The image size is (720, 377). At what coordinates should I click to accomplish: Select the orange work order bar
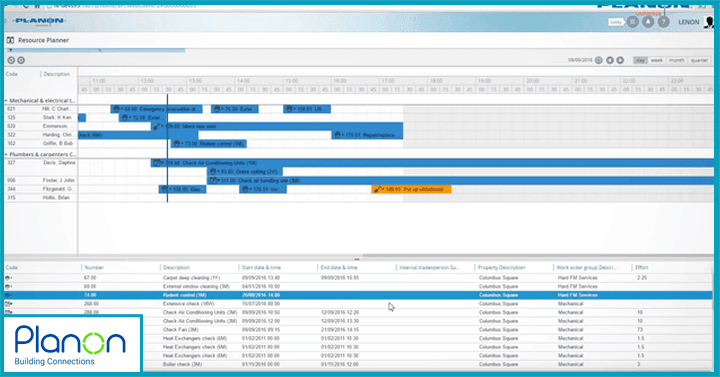point(411,189)
